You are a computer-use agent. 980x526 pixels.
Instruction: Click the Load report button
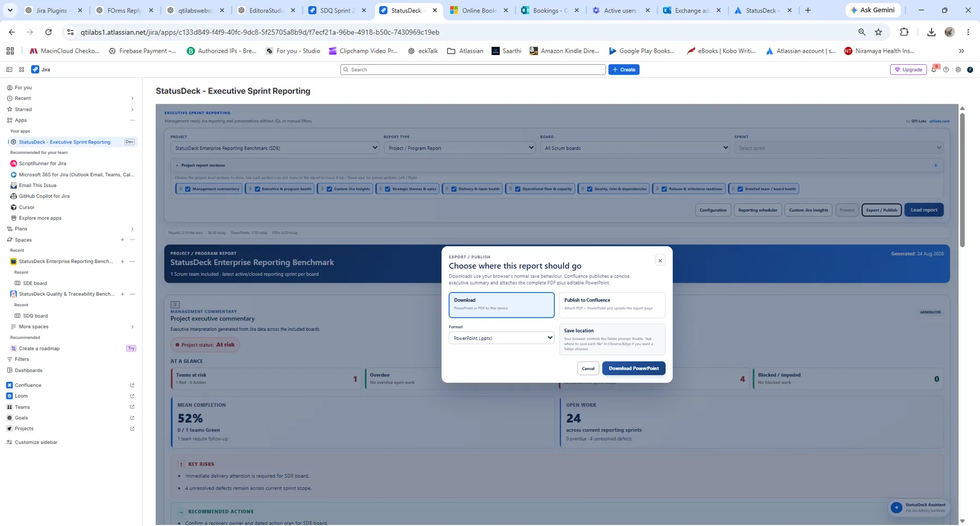tap(924, 210)
